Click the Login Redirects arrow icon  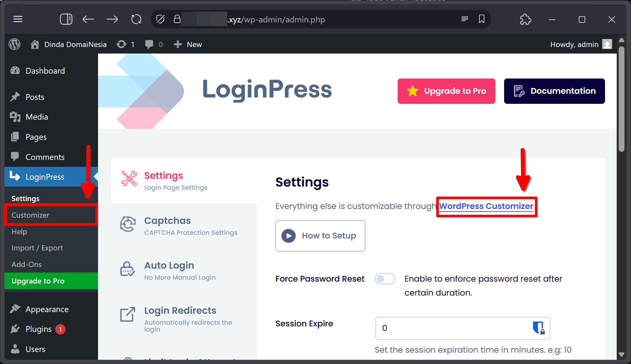128,314
